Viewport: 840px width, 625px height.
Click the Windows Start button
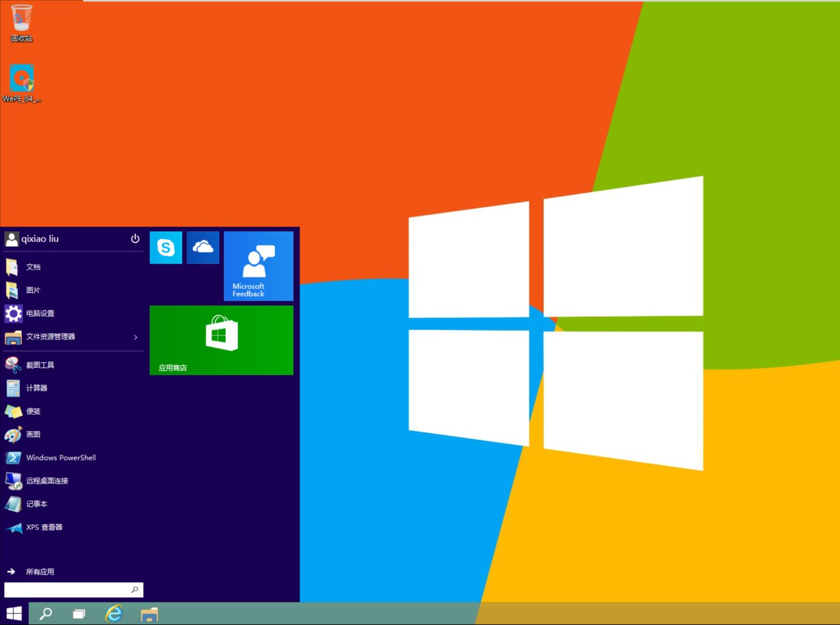pyautogui.click(x=14, y=613)
